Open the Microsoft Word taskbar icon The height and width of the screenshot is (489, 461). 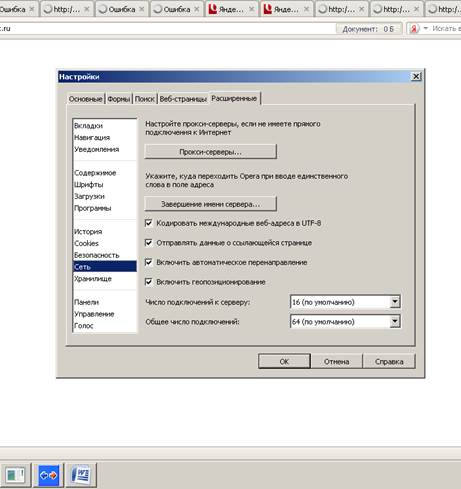coord(81,474)
